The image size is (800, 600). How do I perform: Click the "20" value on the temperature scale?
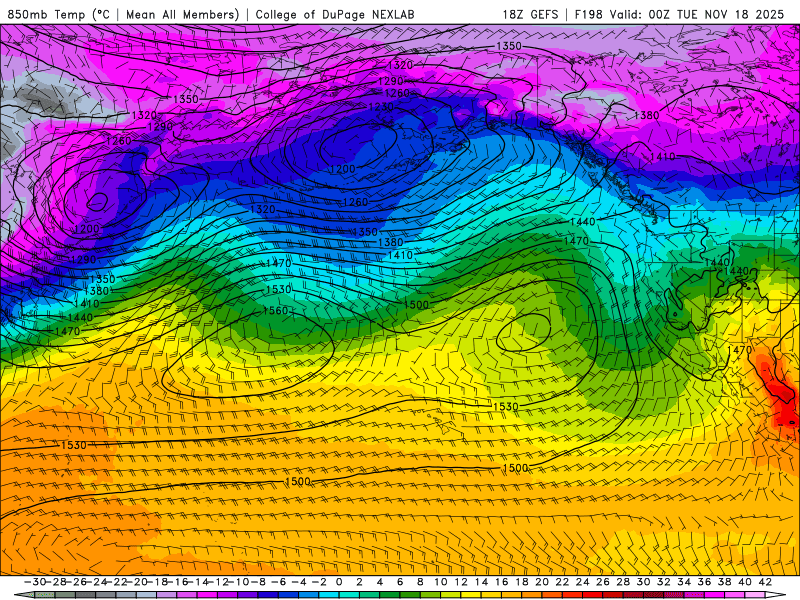pyautogui.click(x=542, y=582)
